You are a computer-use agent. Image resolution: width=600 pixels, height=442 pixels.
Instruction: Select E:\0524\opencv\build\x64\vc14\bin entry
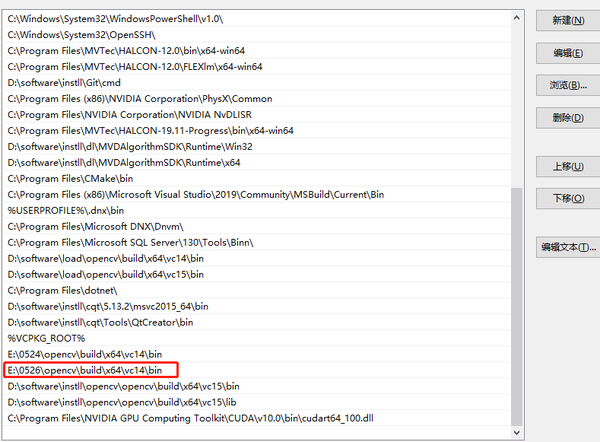[x=257, y=354]
